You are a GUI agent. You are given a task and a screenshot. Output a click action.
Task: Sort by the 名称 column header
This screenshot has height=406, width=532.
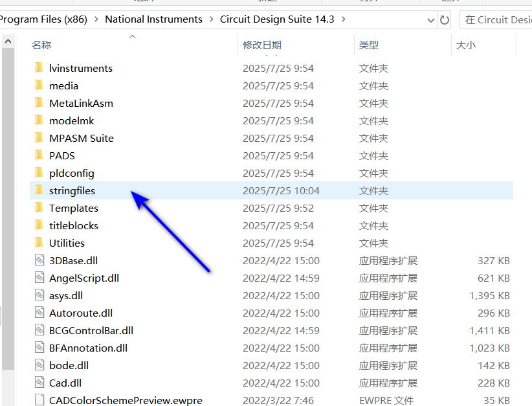41,45
